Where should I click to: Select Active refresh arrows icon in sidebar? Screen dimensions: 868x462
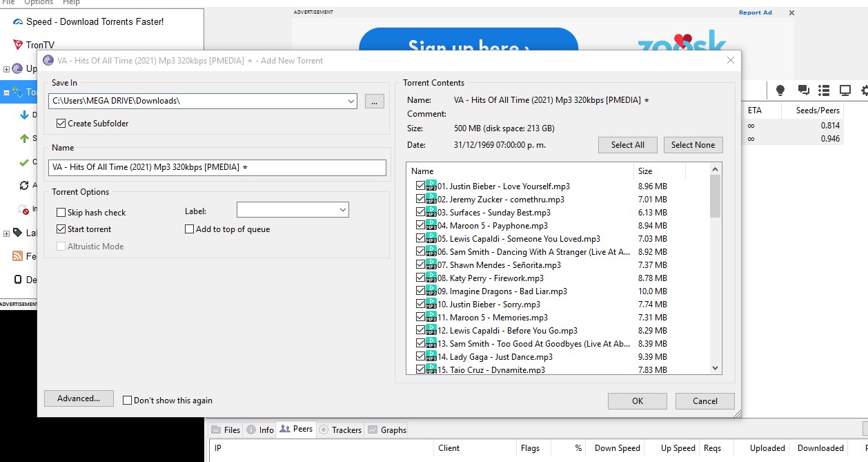coord(25,186)
